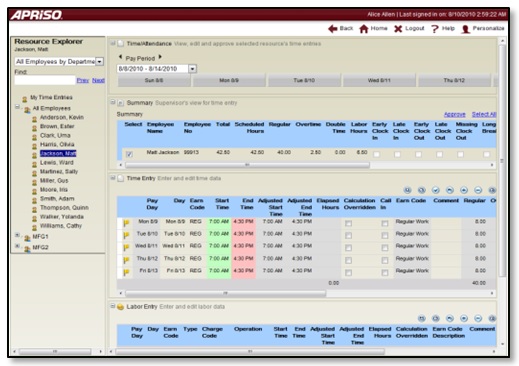Click the Approve link
Viewport: 519px width, 366px height.
coord(455,114)
